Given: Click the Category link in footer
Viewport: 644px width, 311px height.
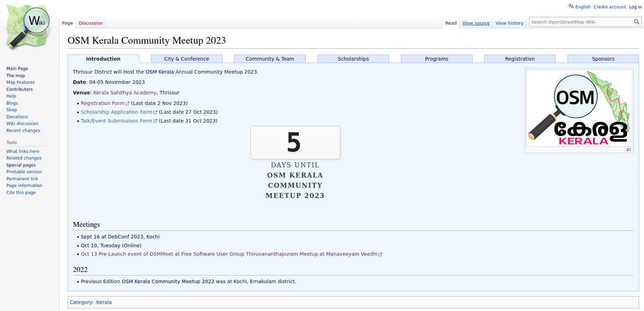Looking at the screenshot, I should pos(81,302).
